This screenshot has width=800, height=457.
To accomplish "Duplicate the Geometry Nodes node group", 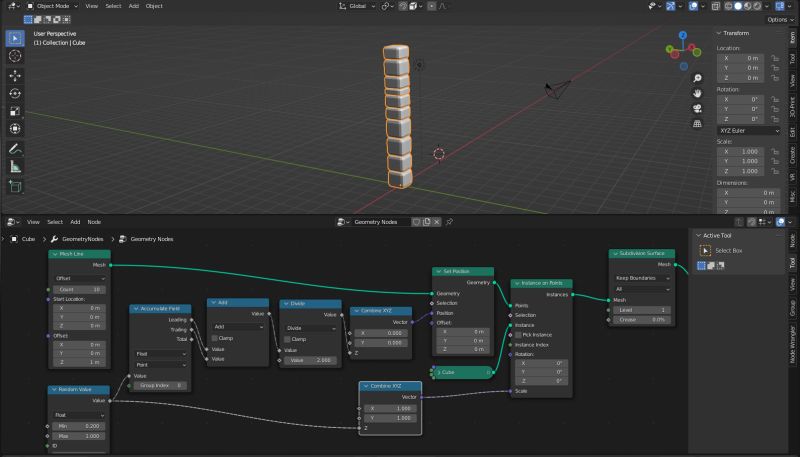I will (x=427, y=222).
